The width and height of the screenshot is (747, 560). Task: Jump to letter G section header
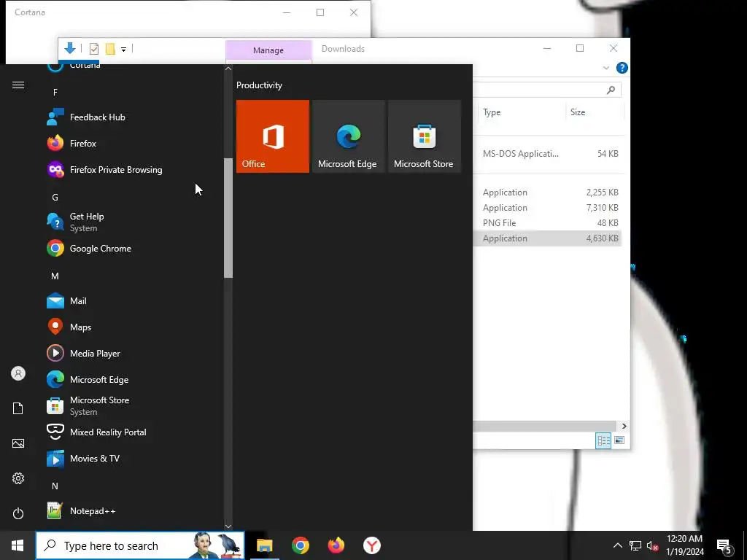[x=55, y=197]
